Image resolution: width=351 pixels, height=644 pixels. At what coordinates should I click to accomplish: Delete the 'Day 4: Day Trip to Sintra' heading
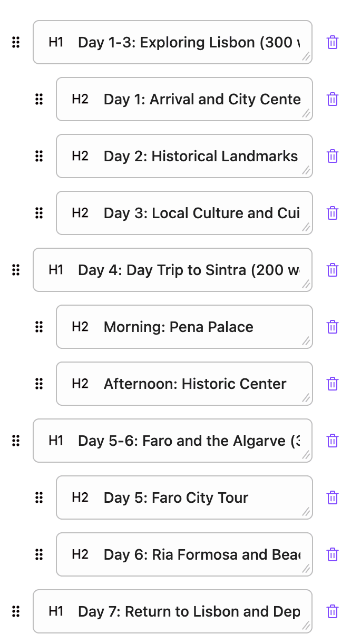click(333, 270)
